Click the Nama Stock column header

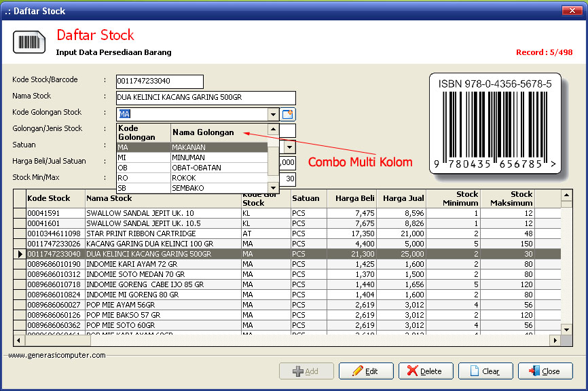pyautogui.click(x=162, y=198)
